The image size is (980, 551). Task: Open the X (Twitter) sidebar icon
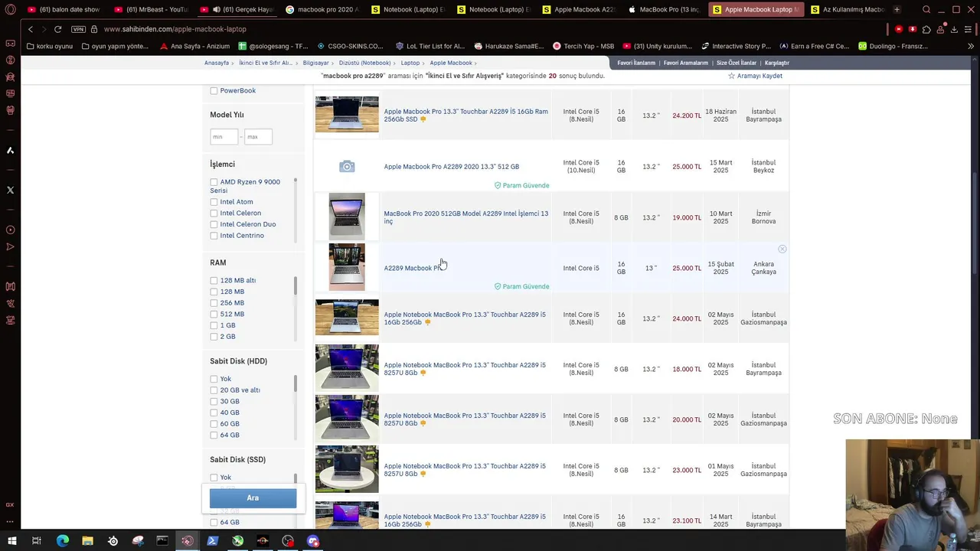10,190
